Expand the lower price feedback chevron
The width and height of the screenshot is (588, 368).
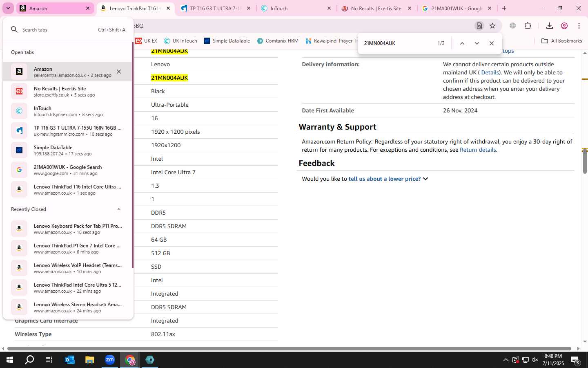[x=425, y=179]
